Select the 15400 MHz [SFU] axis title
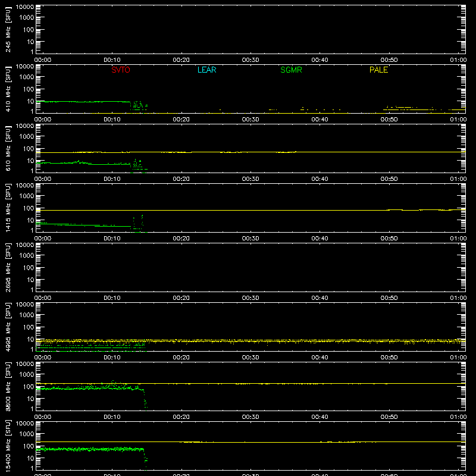Viewport: 476px width, 476px height. [8, 446]
